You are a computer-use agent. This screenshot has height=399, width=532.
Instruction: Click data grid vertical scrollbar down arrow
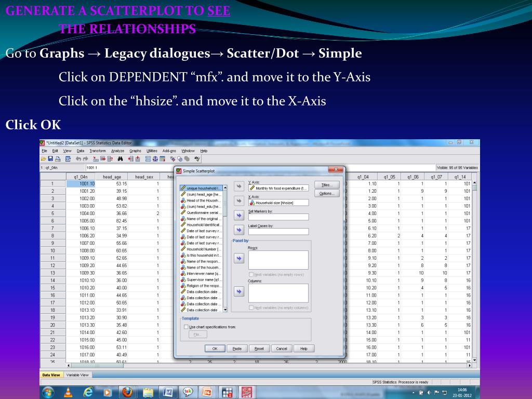click(x=474, y=360)
